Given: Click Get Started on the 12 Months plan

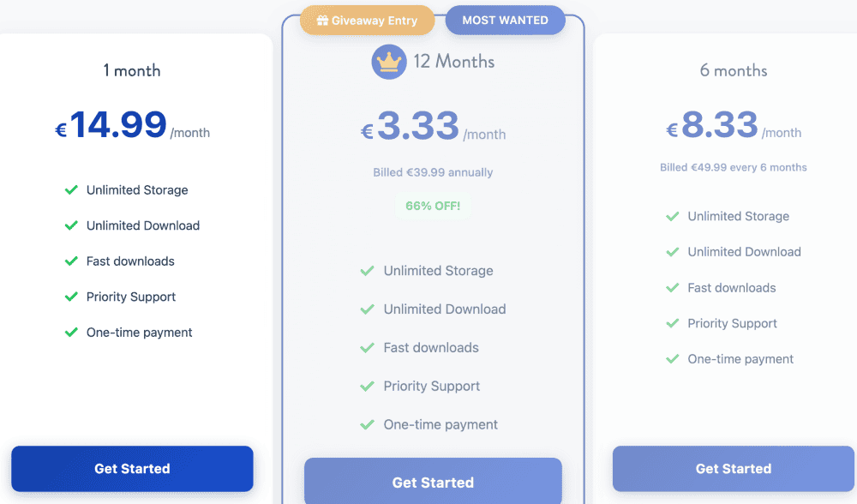Looking at the screenshot, I should (433, 482).
